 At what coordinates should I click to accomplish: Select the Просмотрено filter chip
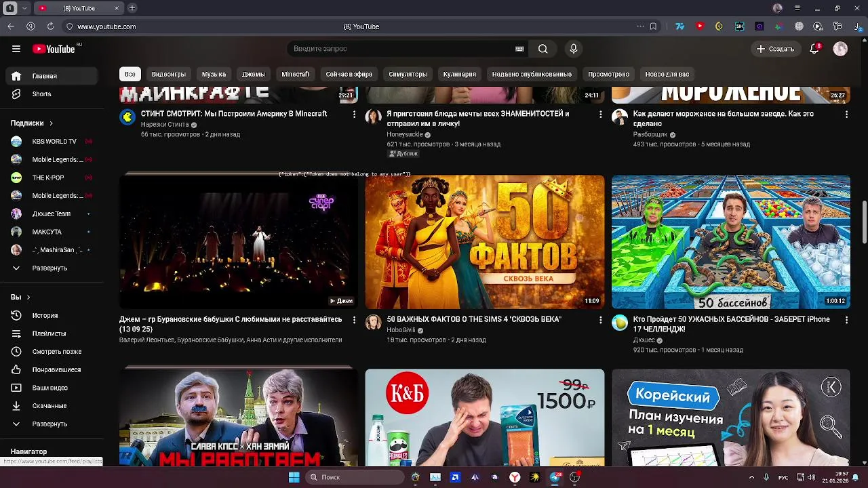(608, 74)
